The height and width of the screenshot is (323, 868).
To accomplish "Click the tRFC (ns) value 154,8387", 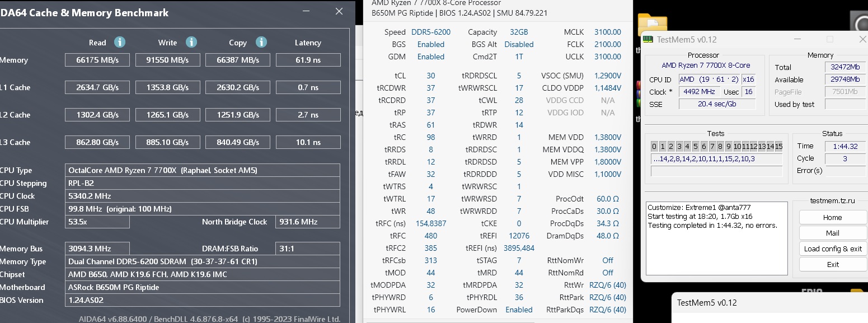I will pyautogui.click(x=431, y=223).
